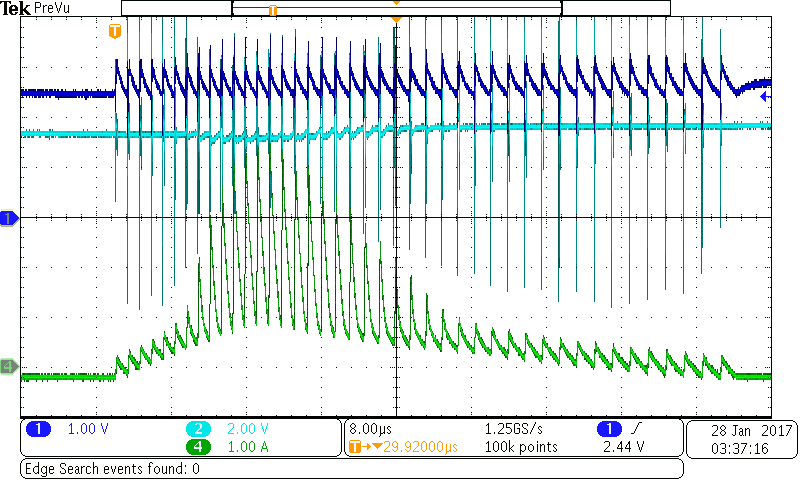Click the date 28 Jan 2017
The width and height of the screenshot is (800, 480).
[x=752, y=431]
